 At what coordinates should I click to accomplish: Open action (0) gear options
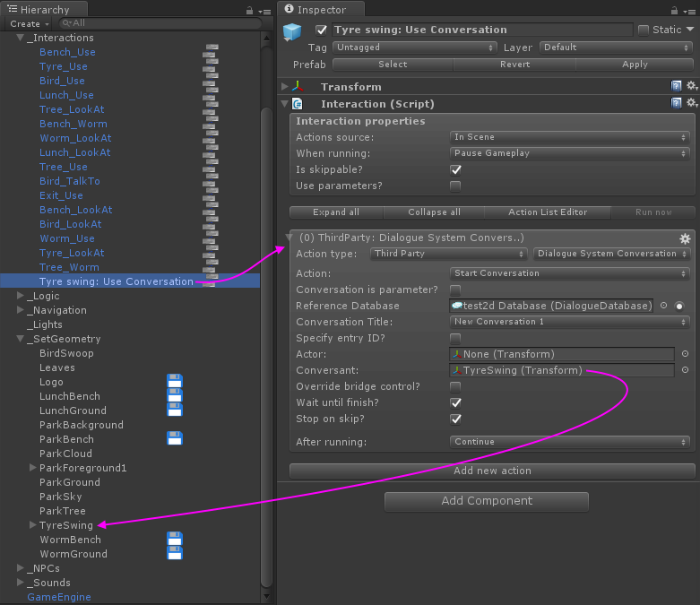[x=685, y=238]
